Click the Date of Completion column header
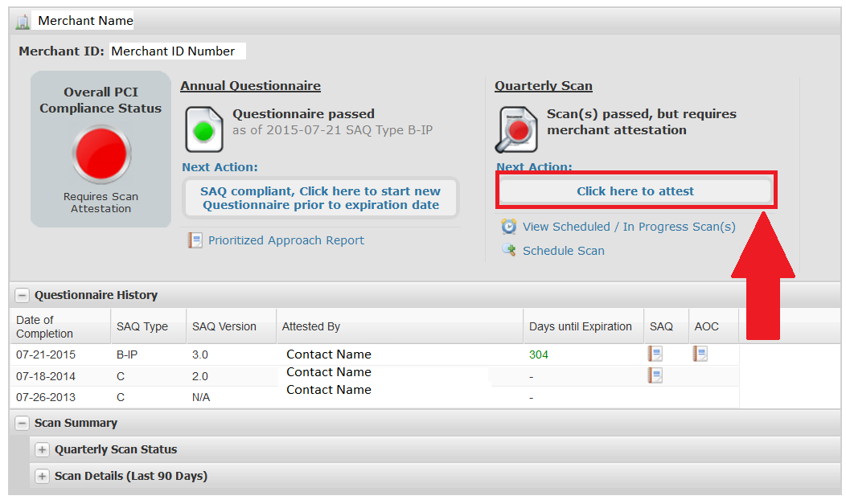The image size is (846, 504). (60, 326)
